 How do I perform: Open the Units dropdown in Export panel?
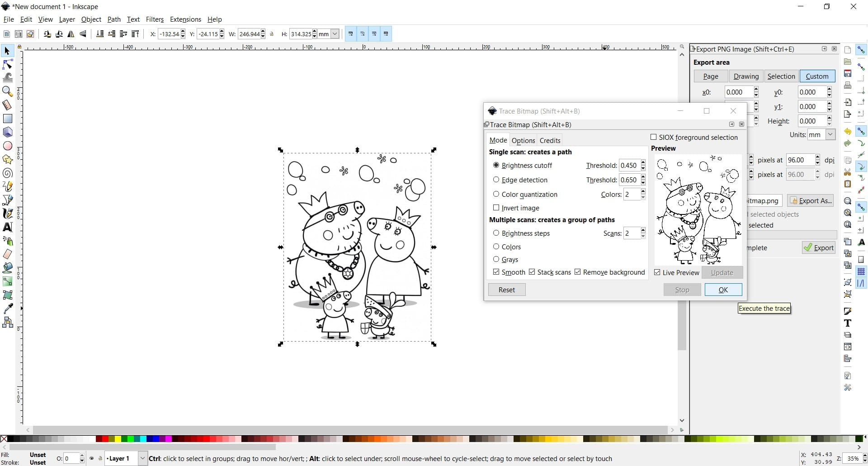[830, 134]
